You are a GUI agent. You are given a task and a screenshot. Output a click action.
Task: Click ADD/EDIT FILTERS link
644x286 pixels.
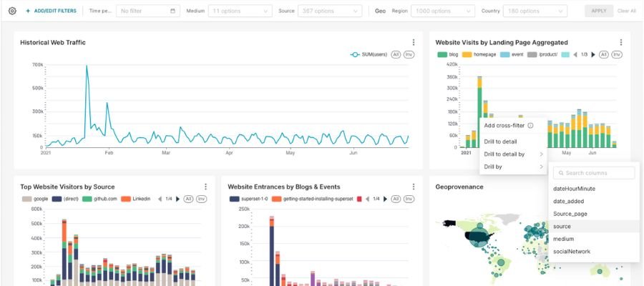(x=51, y=11)
